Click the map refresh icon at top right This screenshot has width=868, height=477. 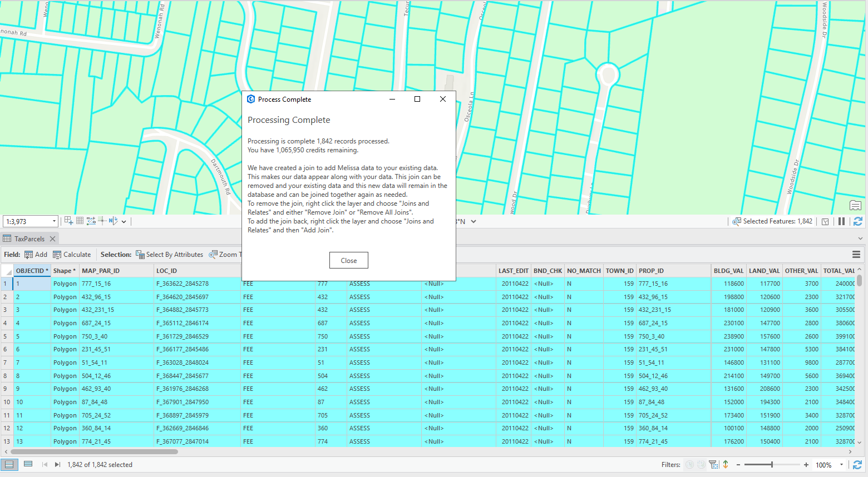pos(858,221)
